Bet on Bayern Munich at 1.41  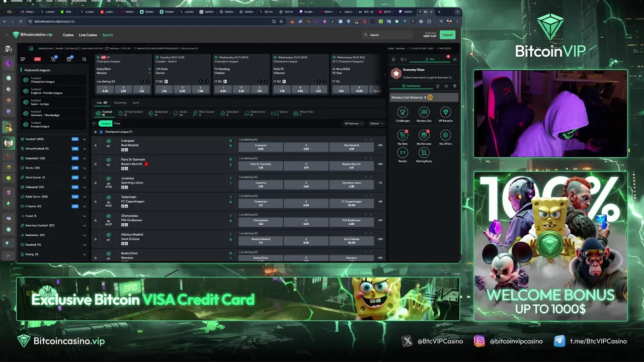pyautogui.click(x=351, y=166)
